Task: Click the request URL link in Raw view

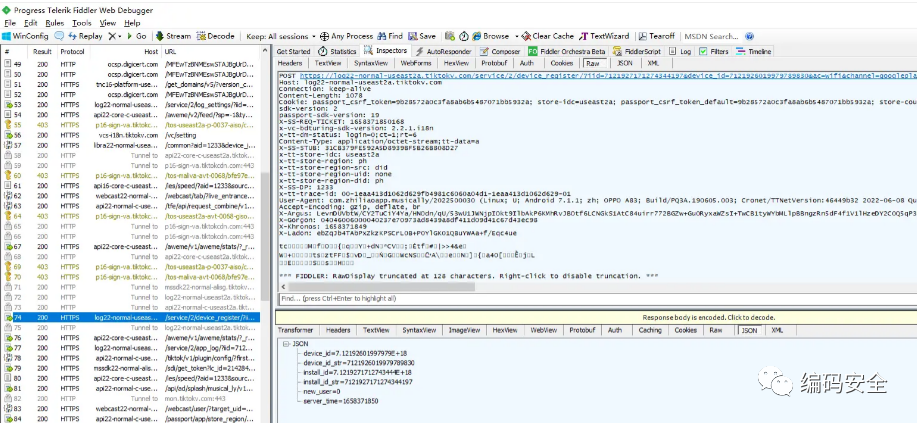Action: (x=608, y=76)
